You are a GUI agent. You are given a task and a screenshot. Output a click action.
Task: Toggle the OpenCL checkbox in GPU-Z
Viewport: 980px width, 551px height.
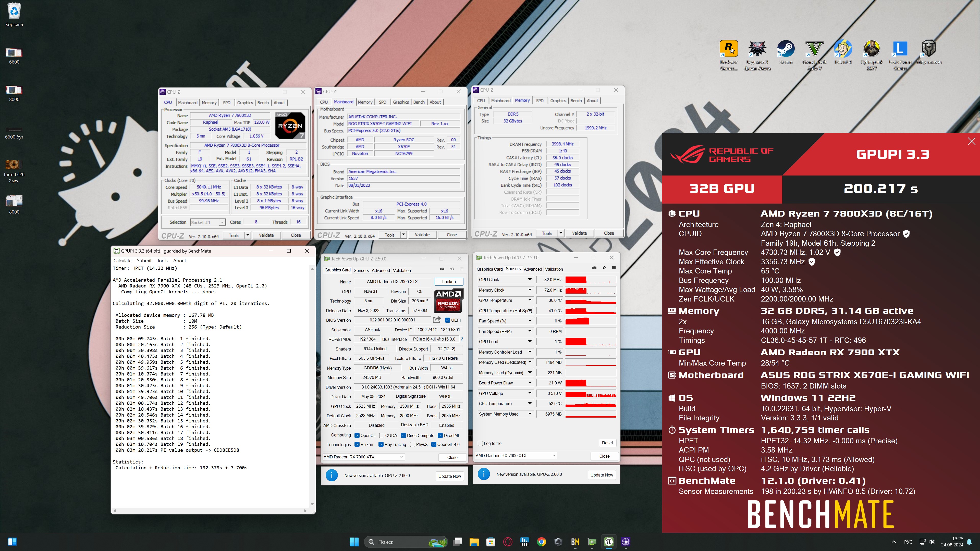coord(357,435)
